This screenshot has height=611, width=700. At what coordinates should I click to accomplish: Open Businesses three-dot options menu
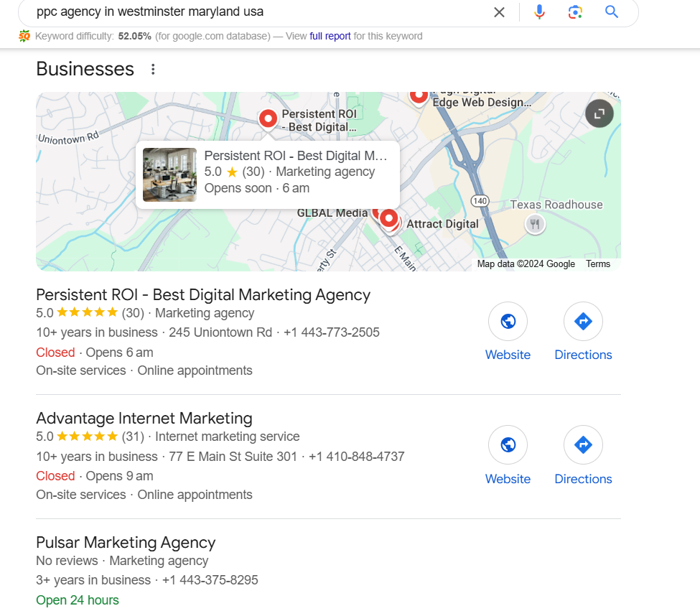click(153, 69)
